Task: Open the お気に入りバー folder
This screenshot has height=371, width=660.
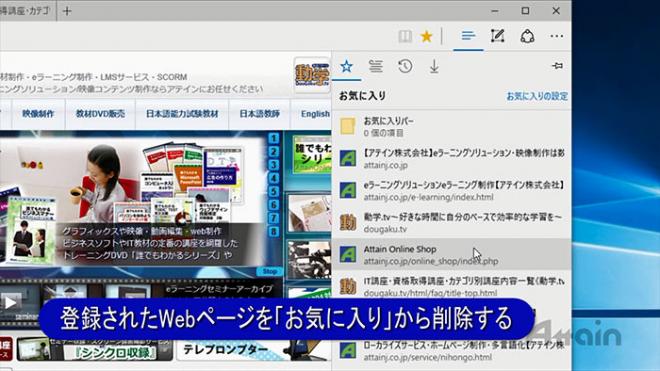Action: (x=451, y=126)
